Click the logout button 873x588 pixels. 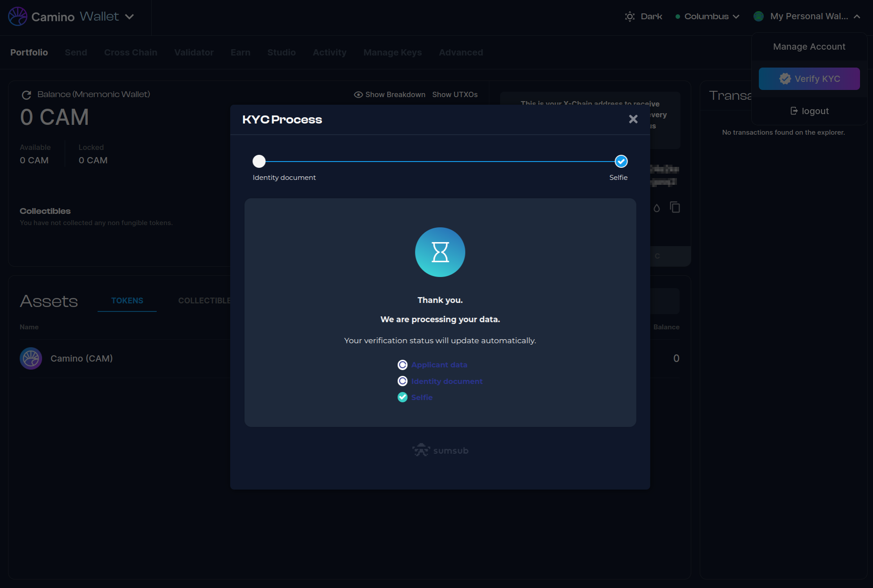(x=809, y=111)
